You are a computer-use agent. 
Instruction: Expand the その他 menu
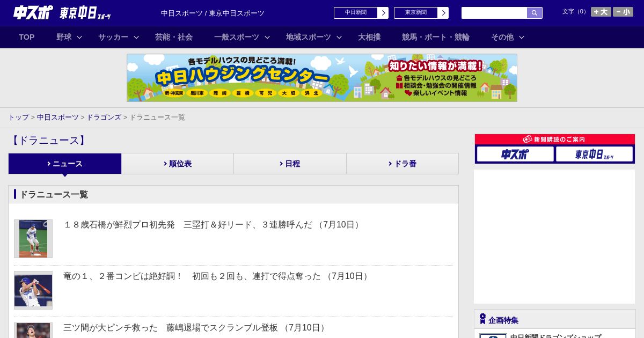508,37
